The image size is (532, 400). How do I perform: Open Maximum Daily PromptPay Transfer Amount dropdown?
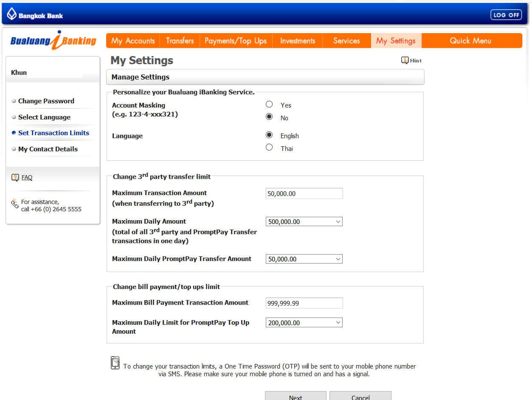[x=304, y=259]
